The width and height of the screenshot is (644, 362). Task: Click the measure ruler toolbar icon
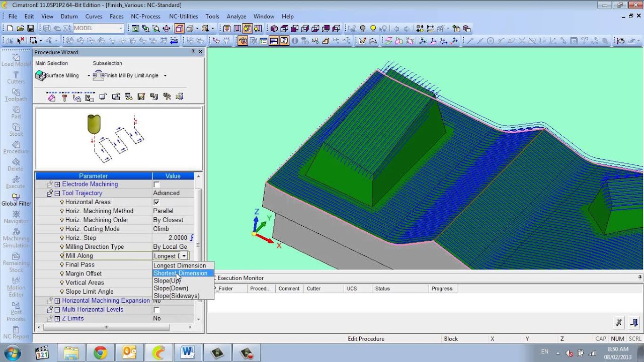(x=430, y=29)
